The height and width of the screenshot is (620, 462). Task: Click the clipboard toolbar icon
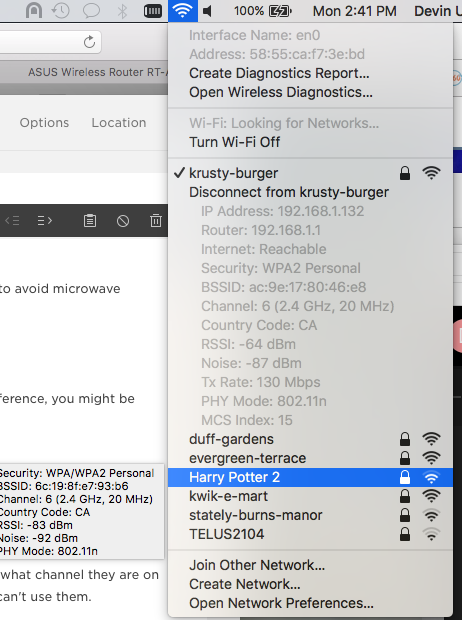point(90,221)
